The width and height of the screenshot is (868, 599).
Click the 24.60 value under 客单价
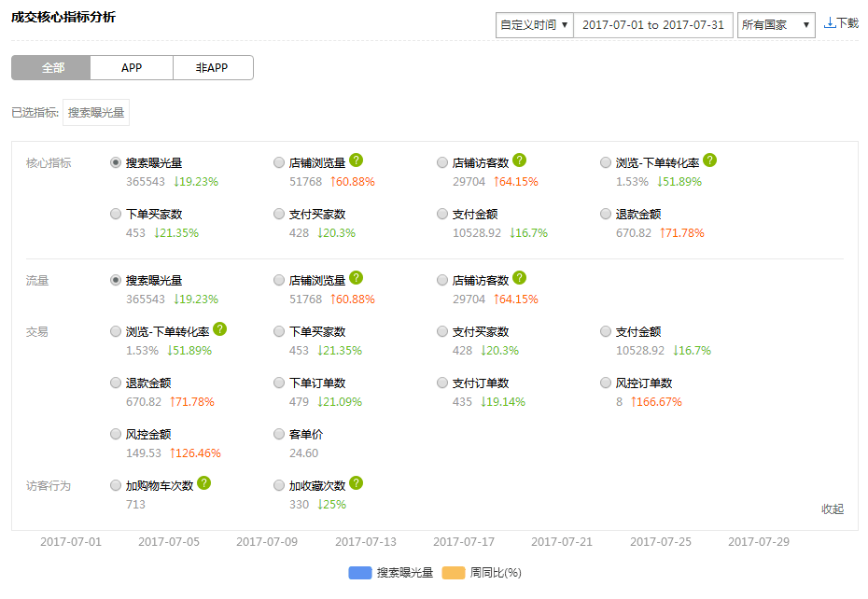(x=304, y=453)
